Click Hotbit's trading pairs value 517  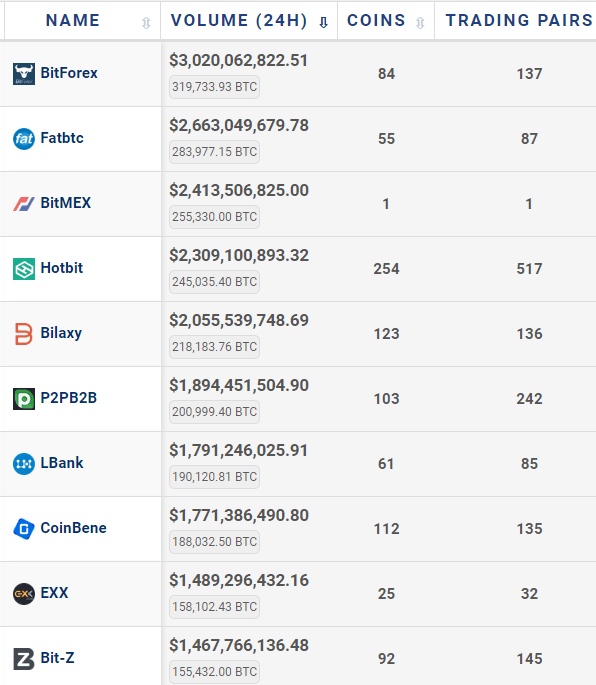[x=529, y=269]
